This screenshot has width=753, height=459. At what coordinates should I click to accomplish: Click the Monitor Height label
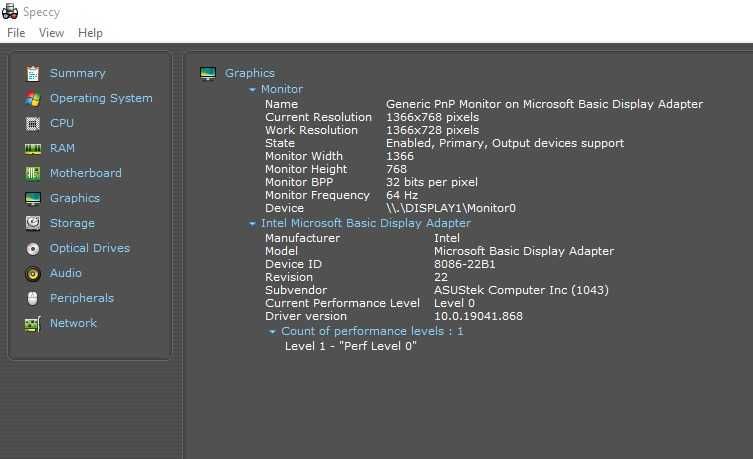pyautogui.click(x=306, y=169)
